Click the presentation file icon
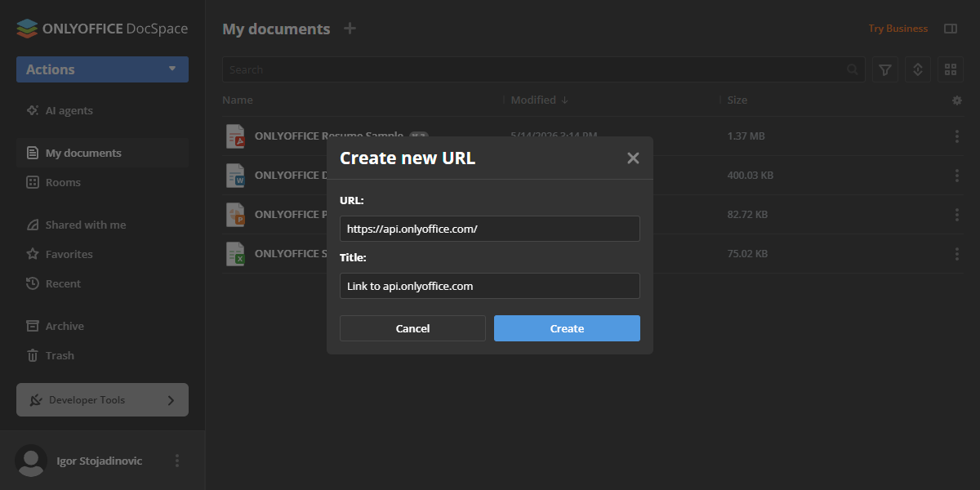Viewport: 980px width, 490px height. [x=235, y=215]
